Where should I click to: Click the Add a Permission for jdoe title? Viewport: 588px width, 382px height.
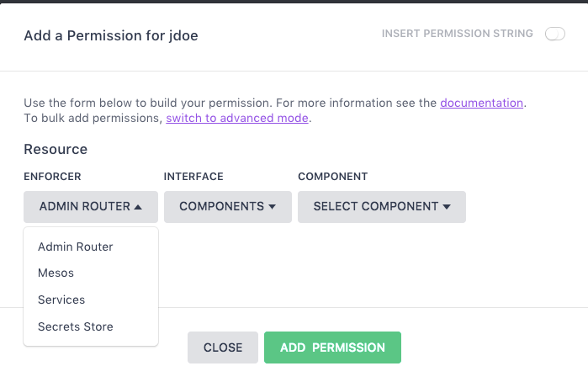111,35
